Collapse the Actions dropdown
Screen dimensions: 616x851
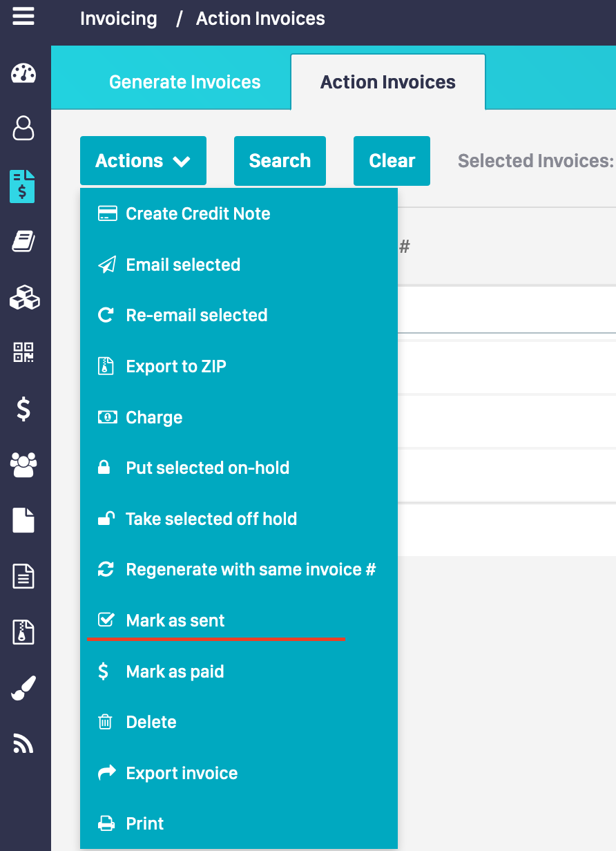pyautogui.click(x=143, y=161)
